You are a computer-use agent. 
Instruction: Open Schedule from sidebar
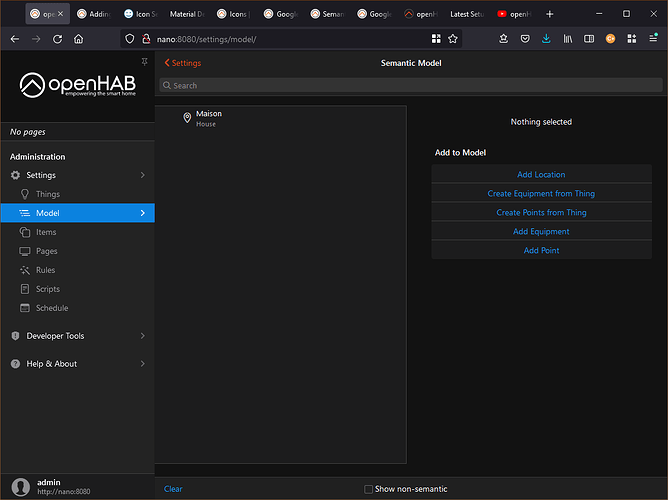coord(78,308)
